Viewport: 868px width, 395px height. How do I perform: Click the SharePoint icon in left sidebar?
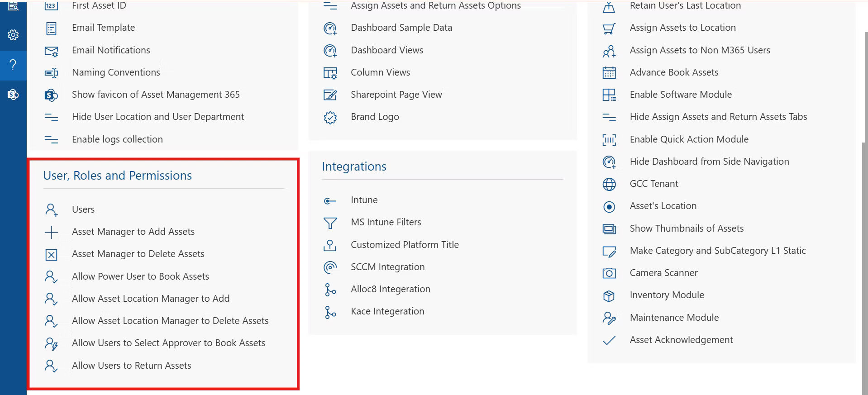click(x=13, y=95)
